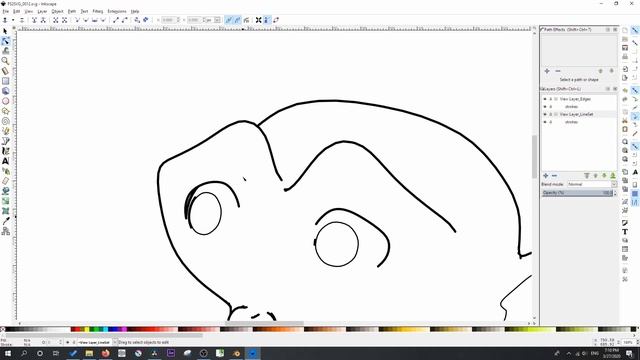Adjust the layer Opacity slider
The height and width of the screenshot is (360, 640).
[x=578, y=193]
